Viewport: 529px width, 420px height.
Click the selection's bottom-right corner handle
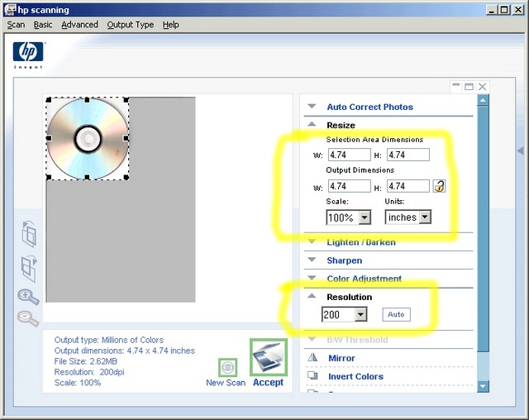coord(126,177)
